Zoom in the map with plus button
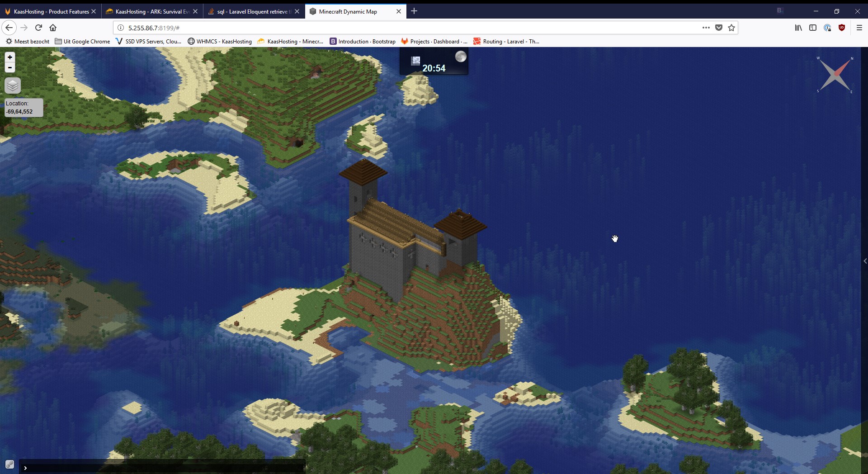 9,57
